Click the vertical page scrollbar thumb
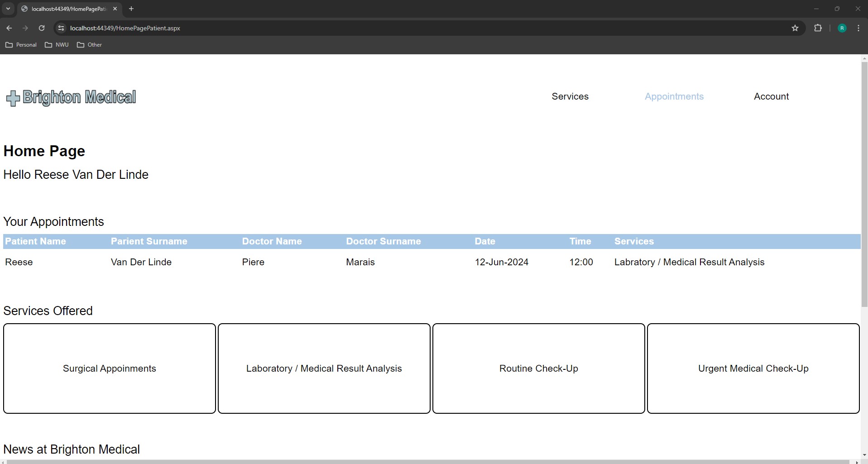The height and width of the screenshot is (464, 868). point(864,184)
